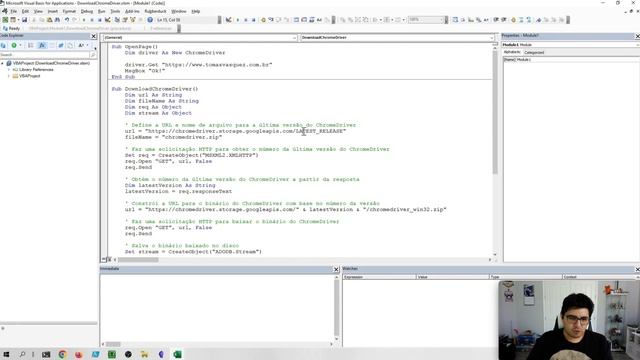
Task: Open Project Explorer from the toolbar icon
Action: tap(117, 20)
